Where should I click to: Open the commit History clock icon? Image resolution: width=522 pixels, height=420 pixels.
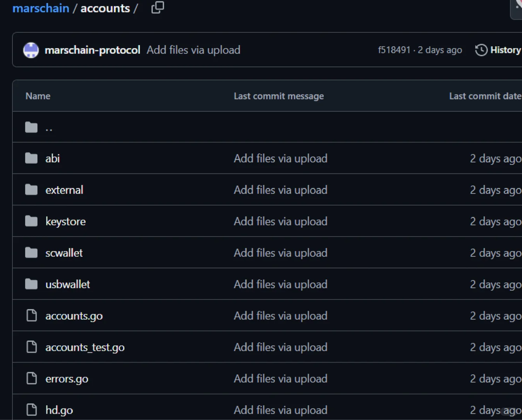tap(481, 50)
